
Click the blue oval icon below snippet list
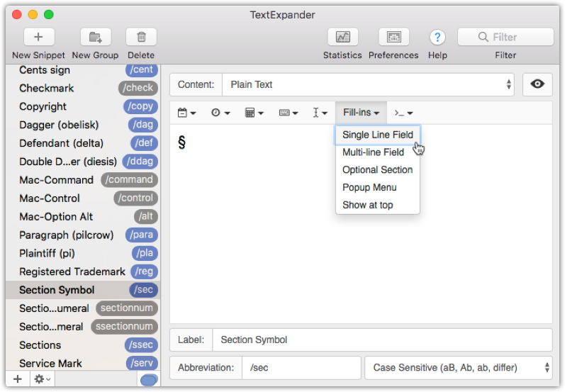(149, 380)
